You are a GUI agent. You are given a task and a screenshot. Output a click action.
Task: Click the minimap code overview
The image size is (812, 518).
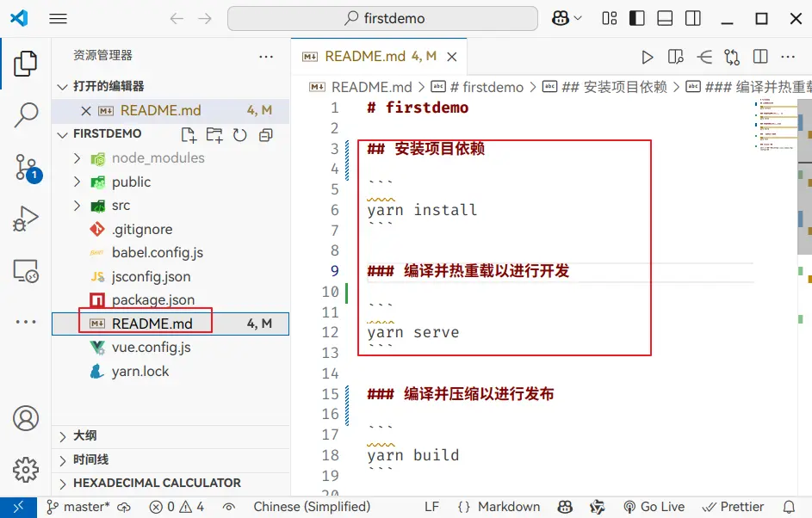[x=775, y=124]
